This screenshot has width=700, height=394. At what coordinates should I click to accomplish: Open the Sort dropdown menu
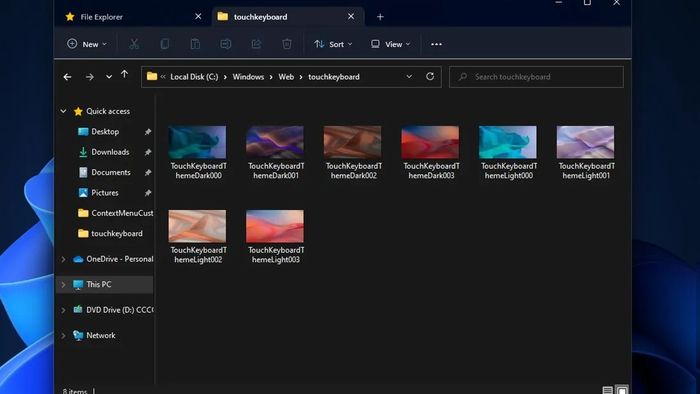point(333,44)
